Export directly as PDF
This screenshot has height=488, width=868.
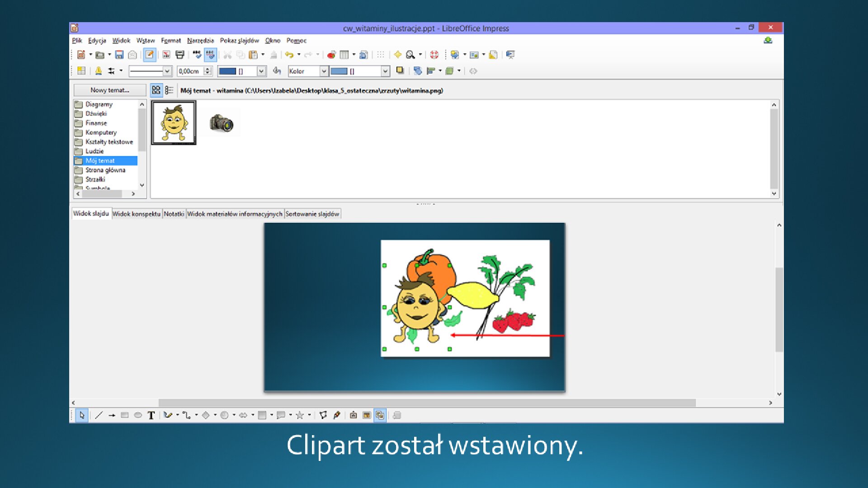(x=165, y=55)
